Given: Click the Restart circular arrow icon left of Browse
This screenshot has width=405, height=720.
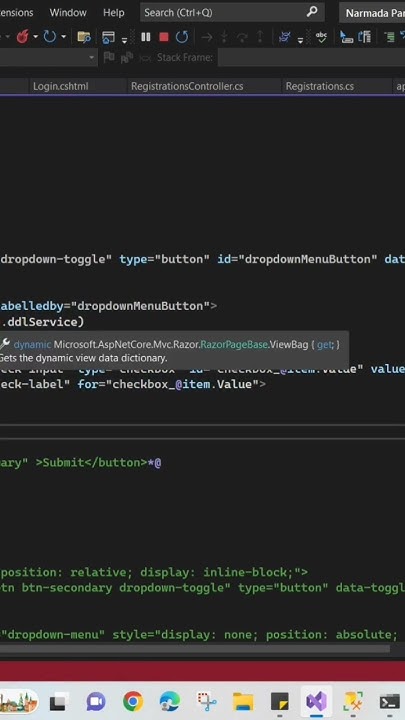Looking at the screenshot, I should click(50, 37).
